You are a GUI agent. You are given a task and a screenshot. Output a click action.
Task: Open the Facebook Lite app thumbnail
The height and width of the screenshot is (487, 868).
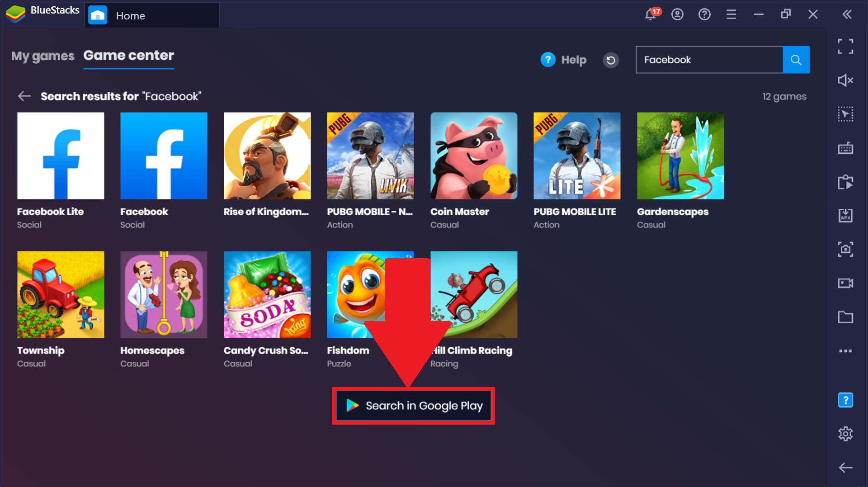click(61, 156)
